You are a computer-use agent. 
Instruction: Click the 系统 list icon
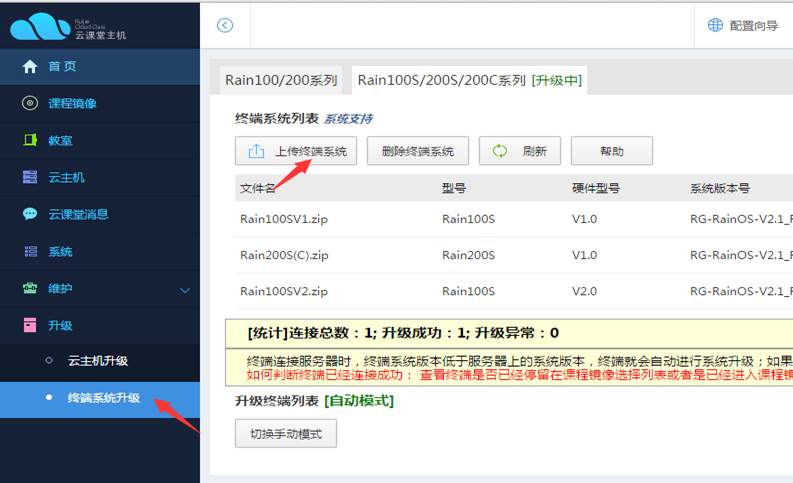[30, 251]
